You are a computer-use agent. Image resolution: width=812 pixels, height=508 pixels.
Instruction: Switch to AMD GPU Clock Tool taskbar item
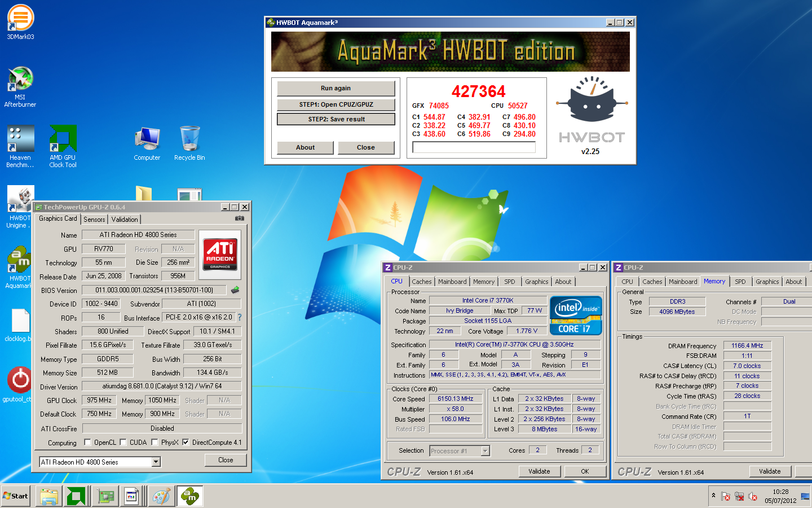point(76,497)
